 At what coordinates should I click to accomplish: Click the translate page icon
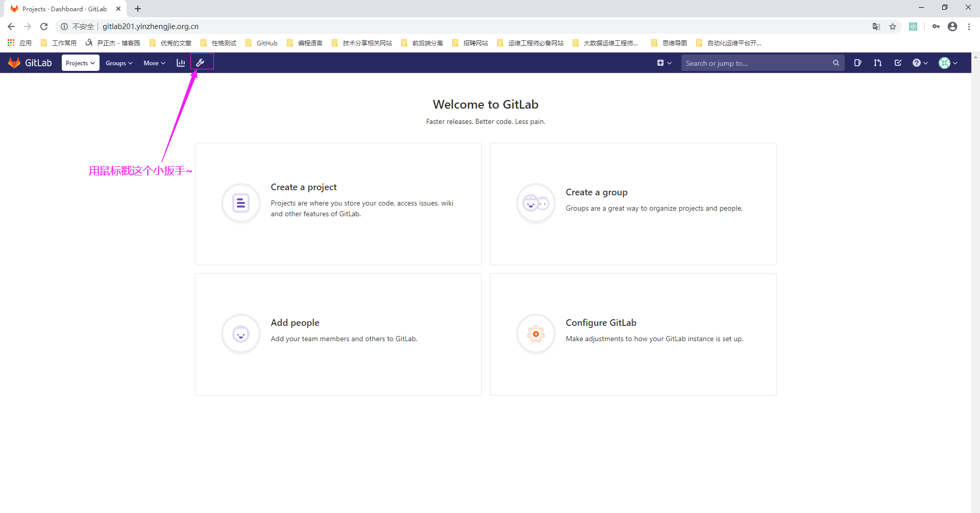876,27
